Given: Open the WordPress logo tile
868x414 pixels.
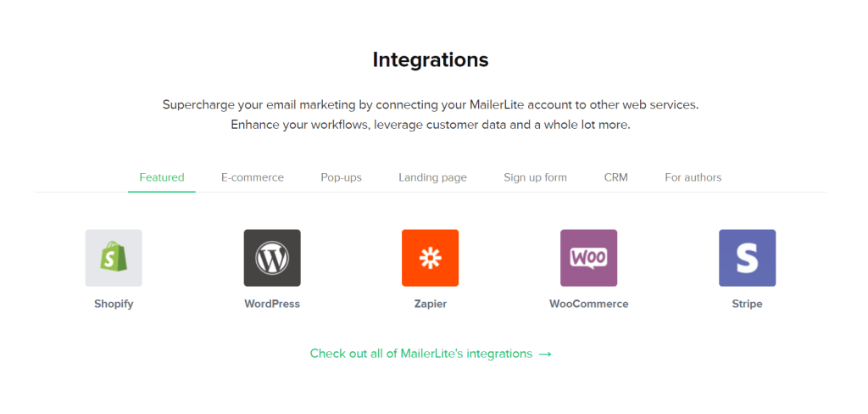Looking at the screenshot, I should pyautogui.click(x=272, y=258).
